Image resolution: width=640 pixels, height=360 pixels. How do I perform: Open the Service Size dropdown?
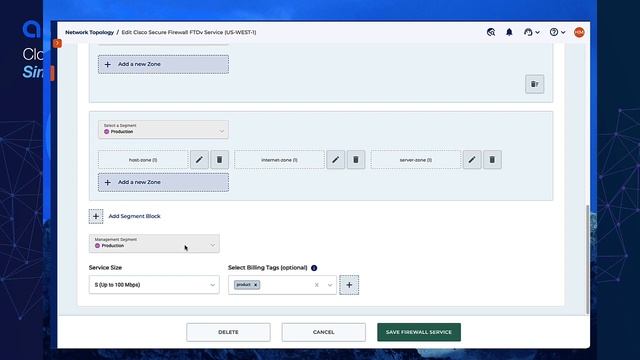click(154, 285)
